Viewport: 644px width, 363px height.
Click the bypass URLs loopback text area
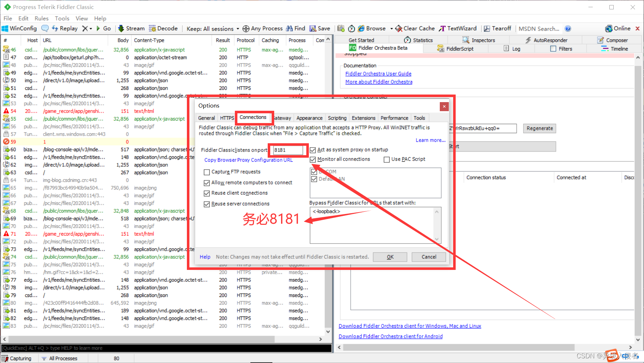coord(375,225)
